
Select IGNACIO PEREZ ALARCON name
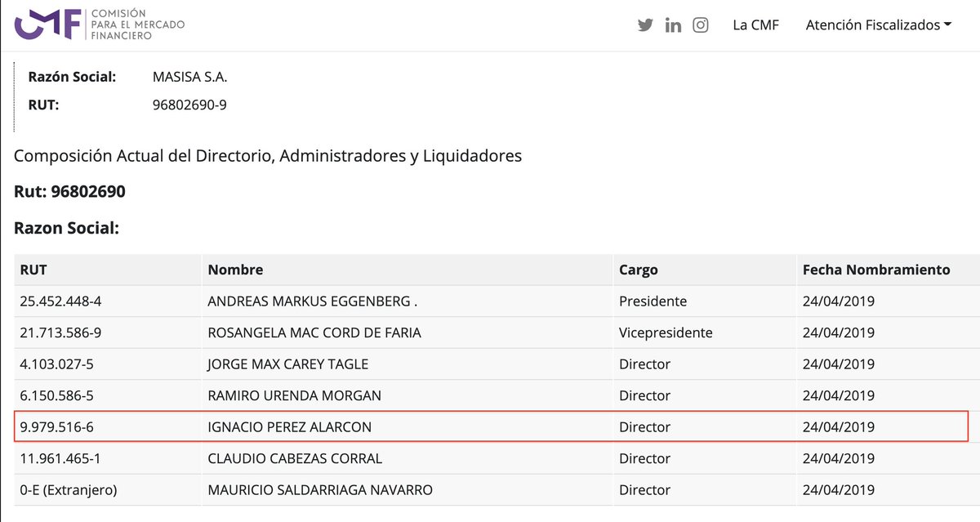click(290, 426)
